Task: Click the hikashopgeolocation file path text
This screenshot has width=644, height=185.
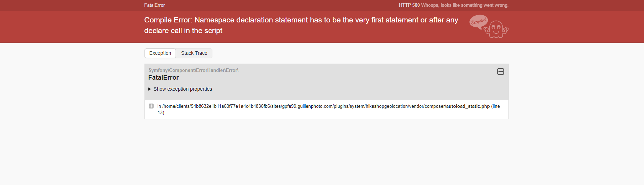Action: (x=302, y=106)
